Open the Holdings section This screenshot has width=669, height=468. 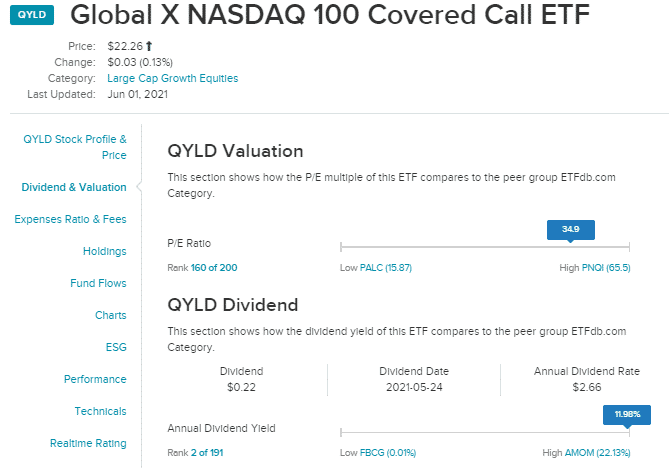[105, 251]
